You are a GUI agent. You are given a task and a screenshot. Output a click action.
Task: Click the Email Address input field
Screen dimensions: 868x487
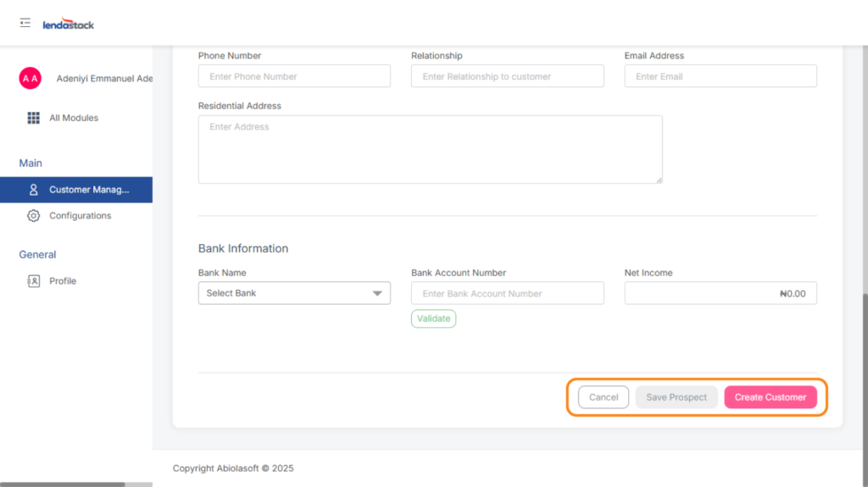[721, 76]
